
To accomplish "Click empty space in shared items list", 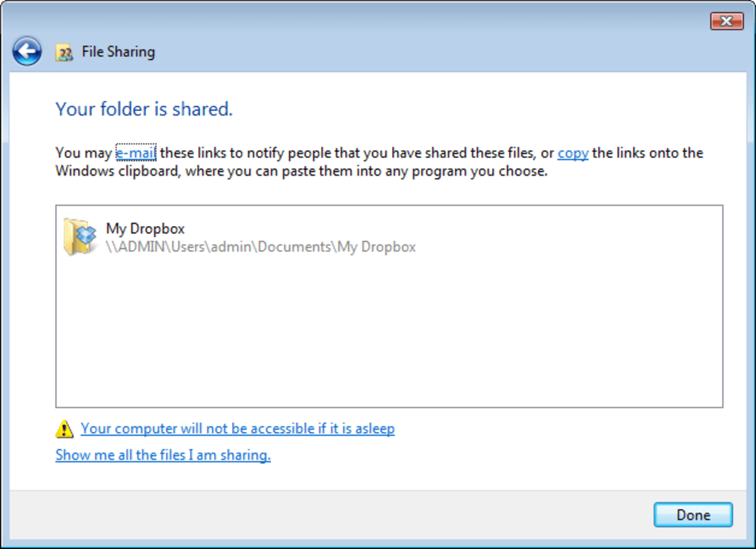I will coord(389,333).
